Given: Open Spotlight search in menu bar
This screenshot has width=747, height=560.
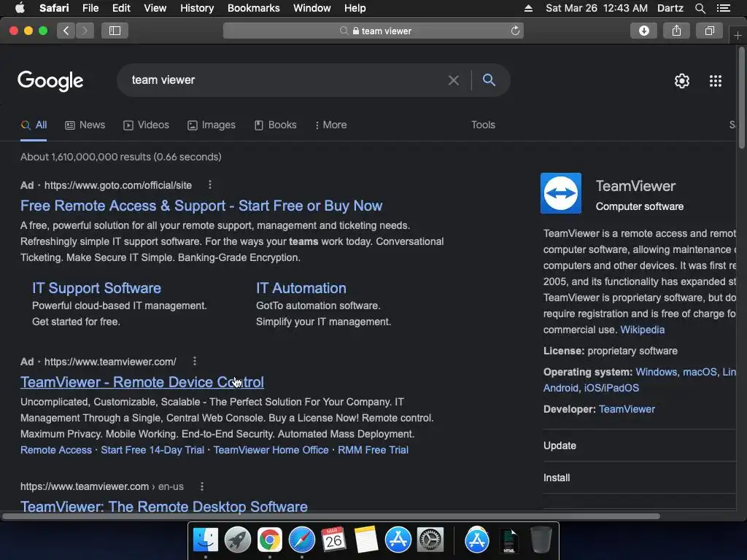Looking at the screenshot, I should [x=700, y=8].
